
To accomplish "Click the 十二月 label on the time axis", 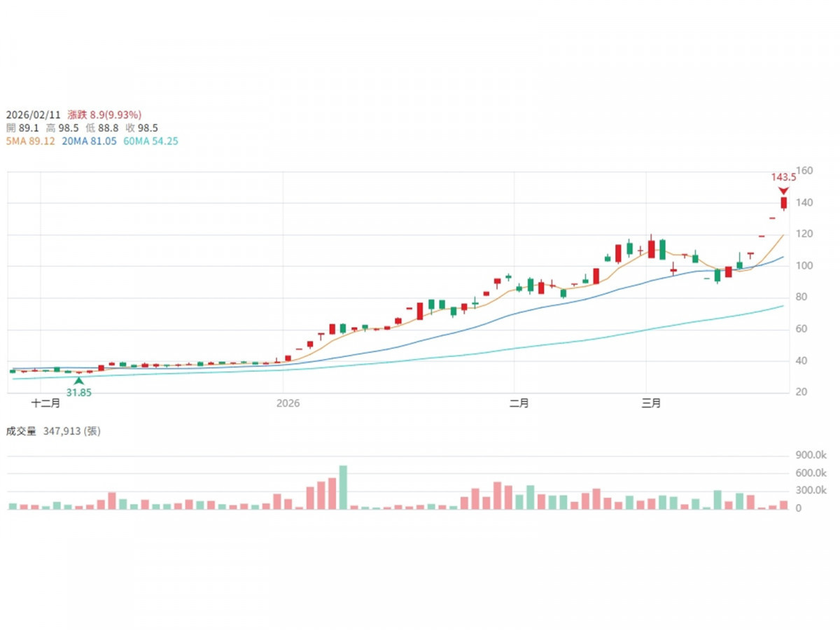I will coord(46,403).
